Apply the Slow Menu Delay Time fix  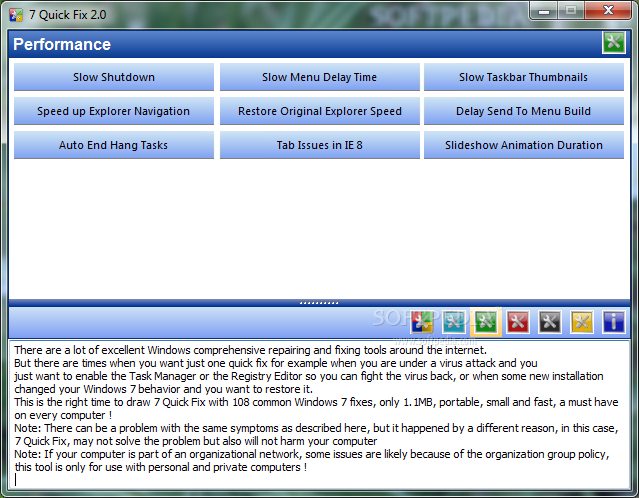320,77
